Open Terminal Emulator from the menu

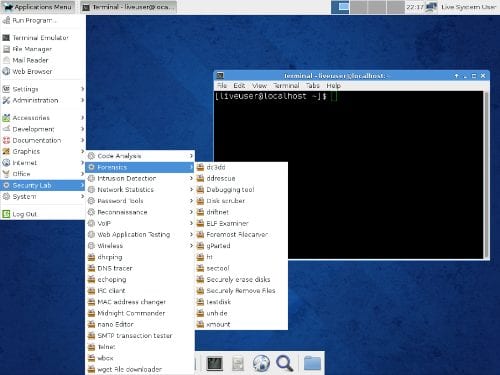pos(43,38)
